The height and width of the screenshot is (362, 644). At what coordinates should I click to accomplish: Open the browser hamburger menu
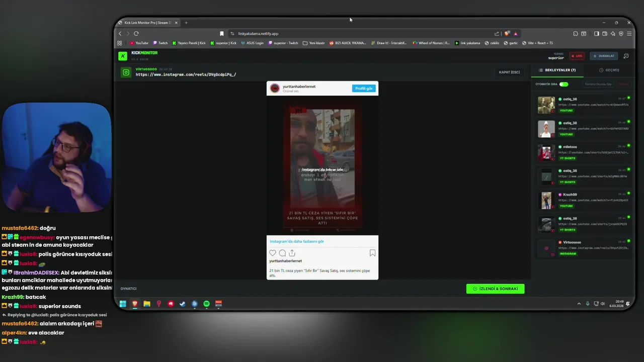(629, 34)
